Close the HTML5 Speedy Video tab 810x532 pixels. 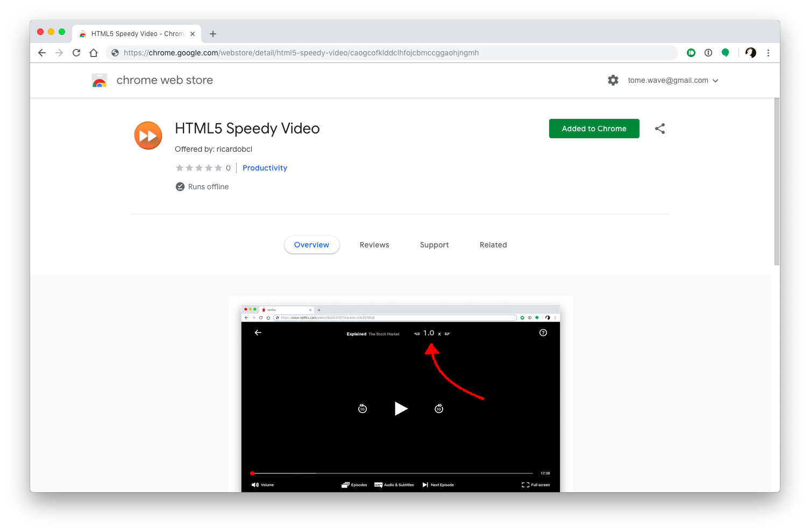tap(193, 34)
